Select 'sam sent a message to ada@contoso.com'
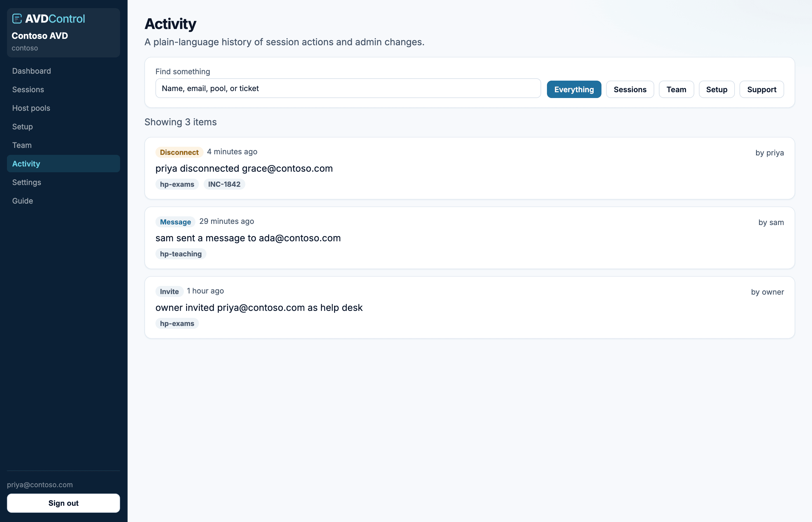The image size is (812, 522). 248,238
